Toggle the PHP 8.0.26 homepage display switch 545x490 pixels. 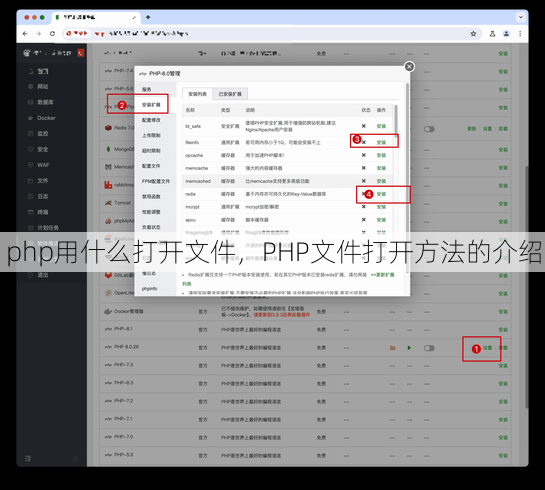[429, 348]
